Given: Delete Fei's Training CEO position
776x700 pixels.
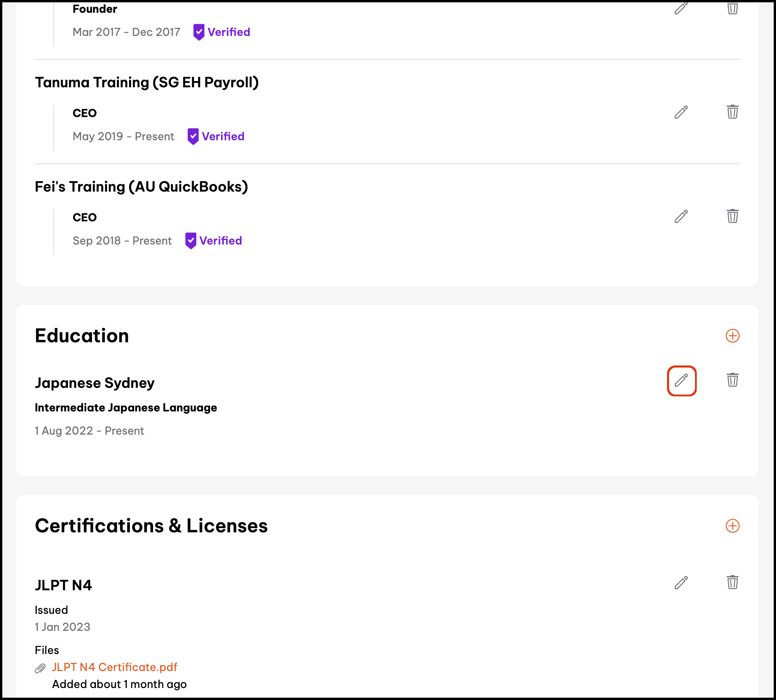Looking at the screenshot, I should click(732, 216).
